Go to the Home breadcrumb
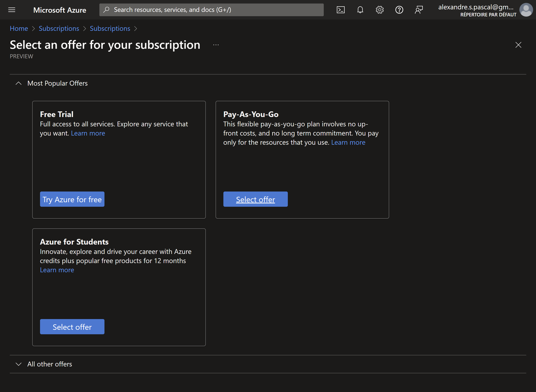 click(19, 28)
